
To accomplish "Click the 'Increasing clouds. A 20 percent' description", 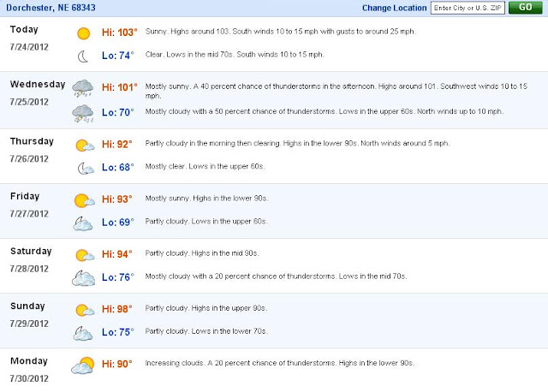I will click(280, 363).
